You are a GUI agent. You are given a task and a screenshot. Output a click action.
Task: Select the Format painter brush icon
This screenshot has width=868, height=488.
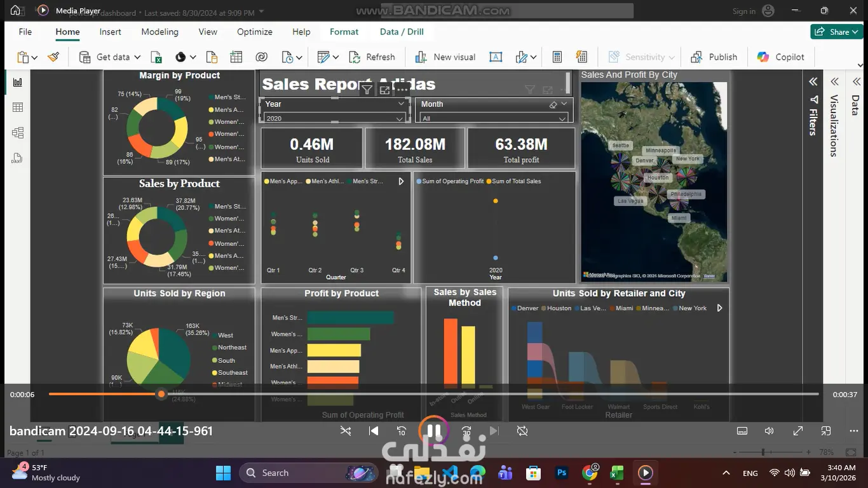tap(53, 57)
